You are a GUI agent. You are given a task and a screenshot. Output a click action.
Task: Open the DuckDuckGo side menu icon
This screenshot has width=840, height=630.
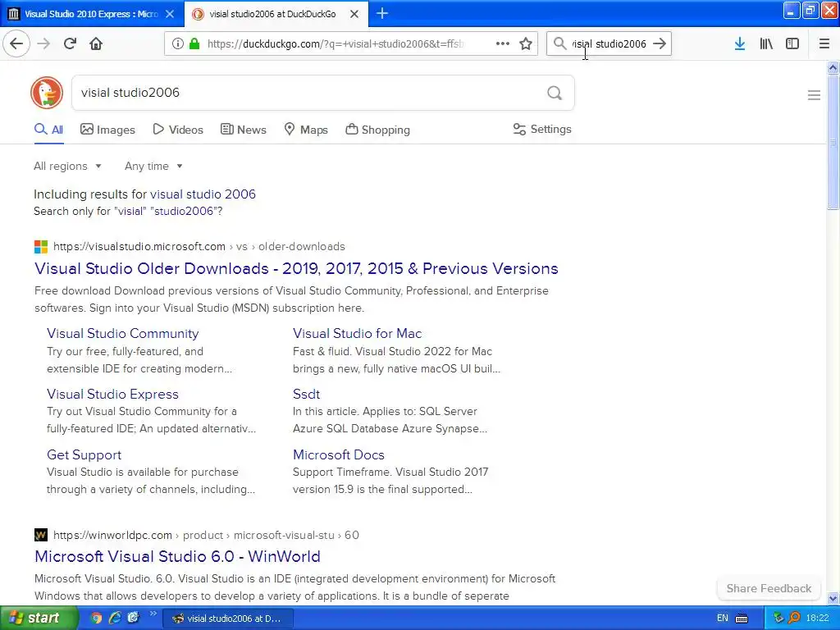point(814,95)
